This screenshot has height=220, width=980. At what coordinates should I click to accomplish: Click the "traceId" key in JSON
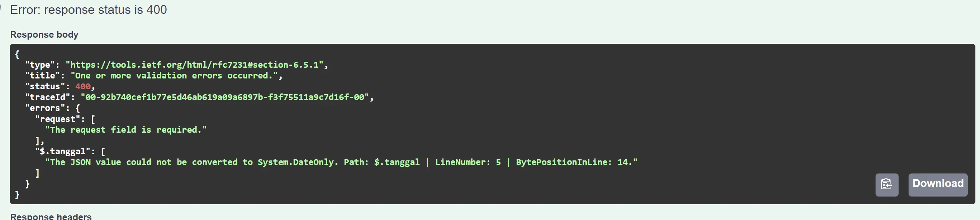(x=48, y=97)
